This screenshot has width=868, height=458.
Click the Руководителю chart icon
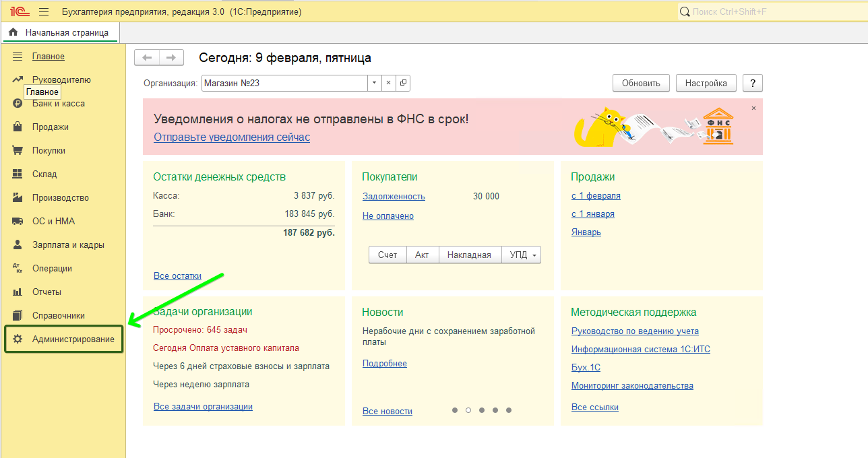click(18, 79)
